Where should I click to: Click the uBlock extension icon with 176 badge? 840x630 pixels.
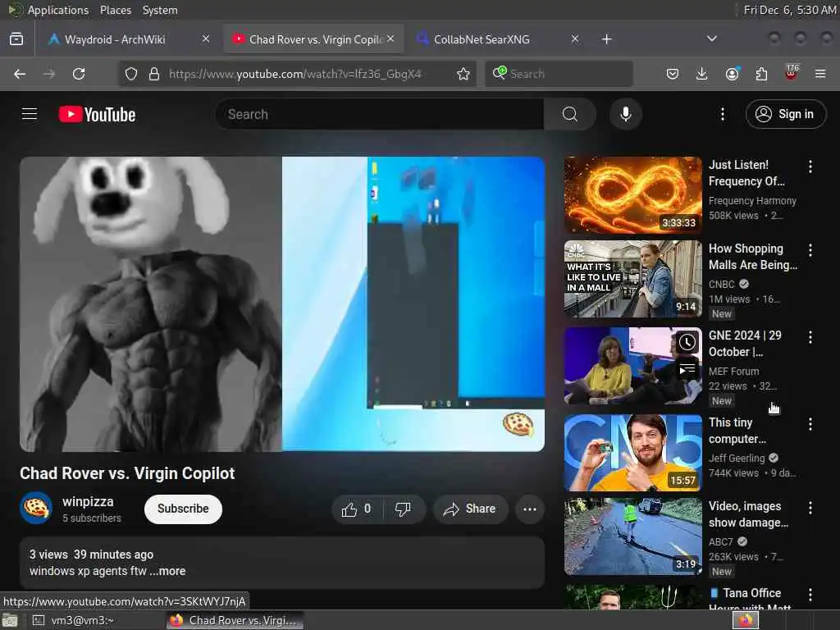[792, 73]
